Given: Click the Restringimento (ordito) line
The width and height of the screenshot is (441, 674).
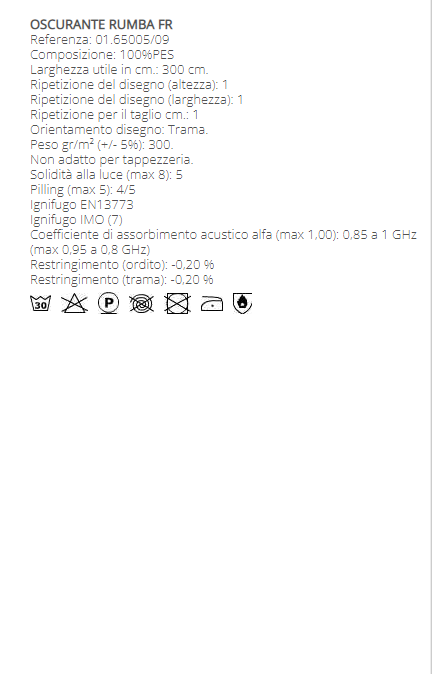Looking at the screenshot, I should (122, 264).
